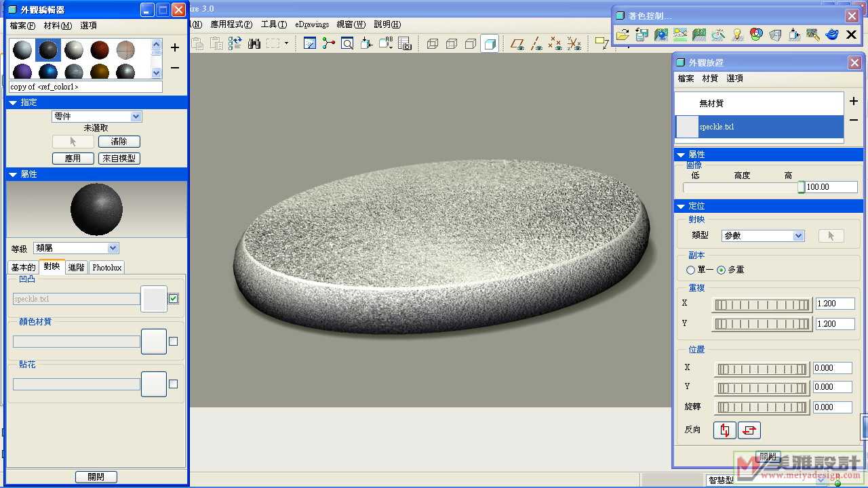Click the light bulb icon in 著色控制 toolbar

(738, 35)
